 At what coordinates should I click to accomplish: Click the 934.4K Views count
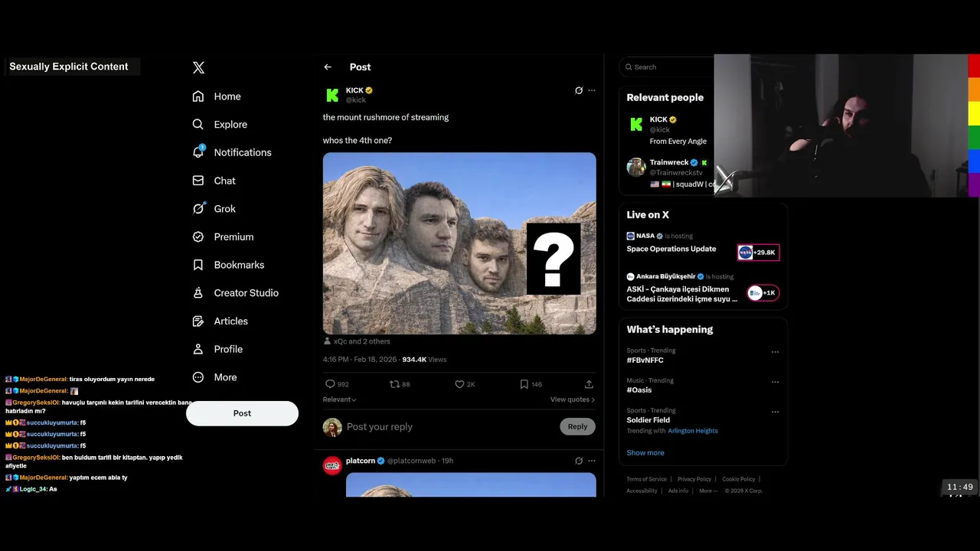tap(424, 360)
